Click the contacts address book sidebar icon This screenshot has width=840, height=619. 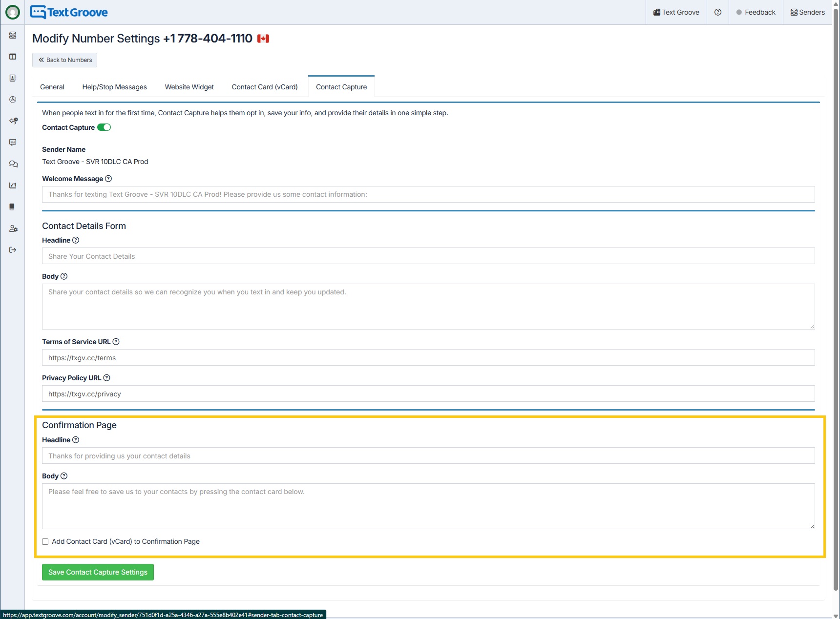point(13,78)
